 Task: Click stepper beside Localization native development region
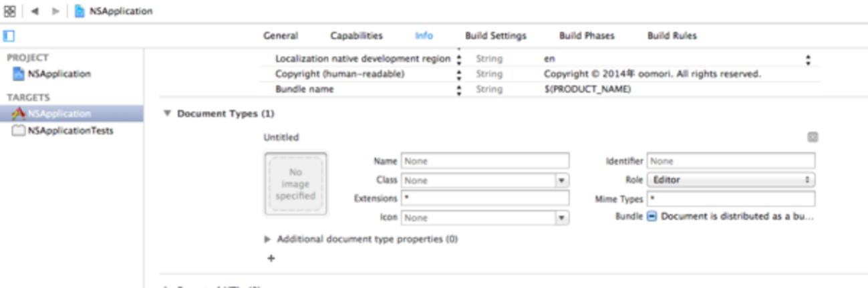(x=459, y=59)
